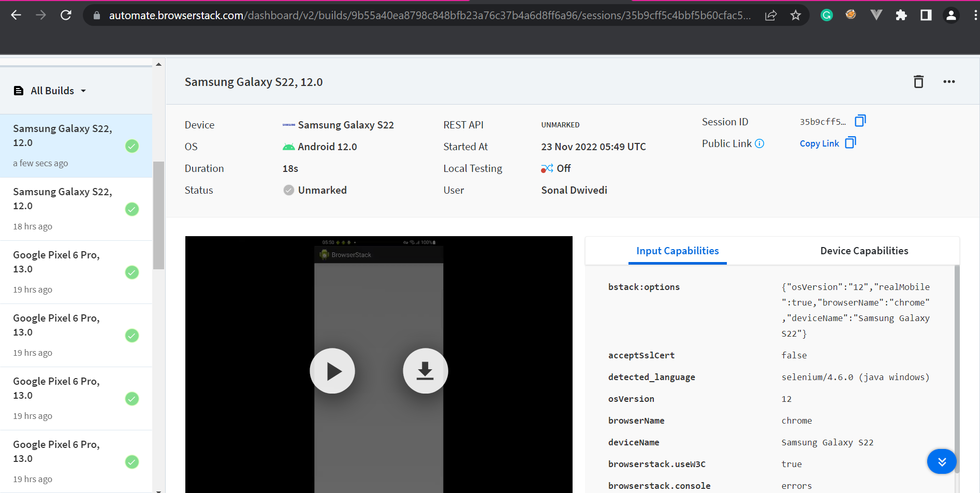Share this page using the share icon
The width and height of the screenshot is (980, 493).
[x=771, y=16]
